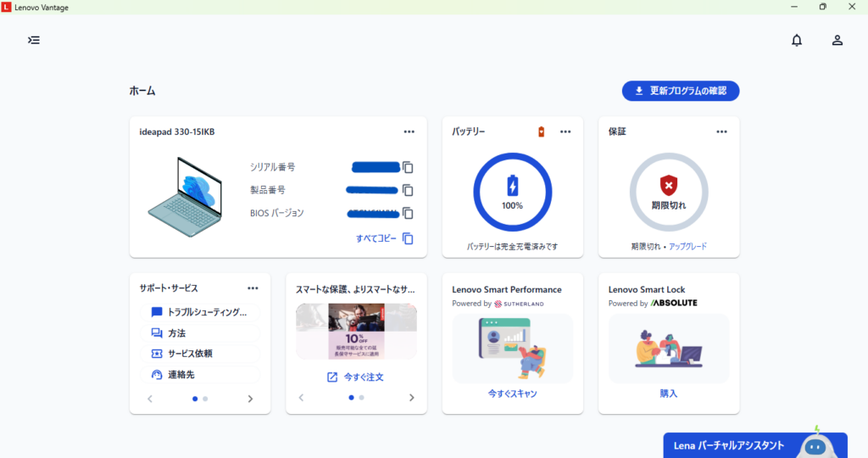Go to previous slide in スマートな保護 card
This screenshot has width=868, height=458.
(x=301, y=398)
